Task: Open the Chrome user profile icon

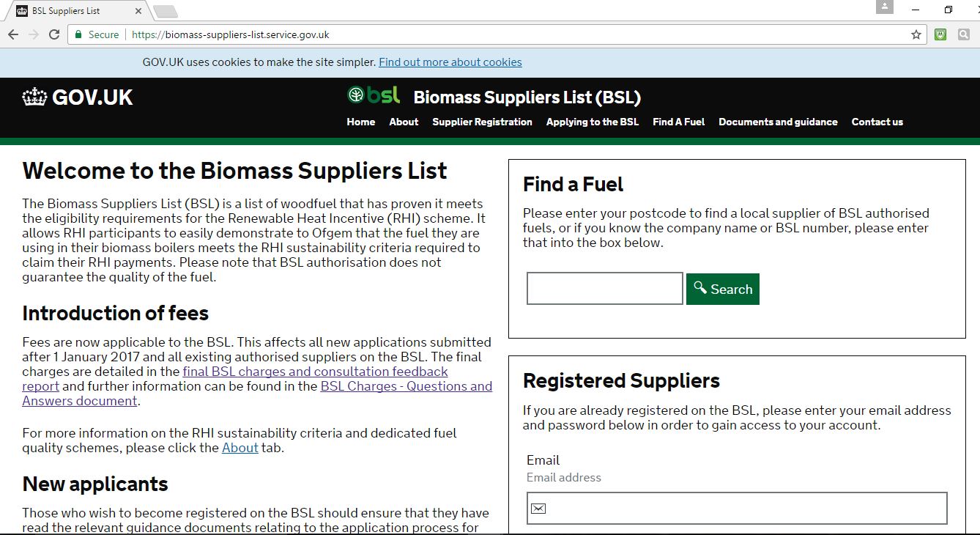Action: [x=885, y=7]
